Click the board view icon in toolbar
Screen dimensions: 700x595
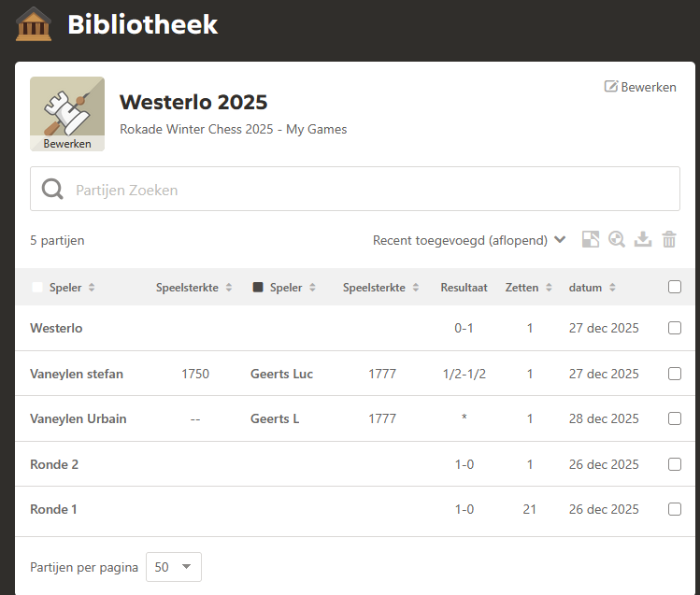(x=590, y=240)
